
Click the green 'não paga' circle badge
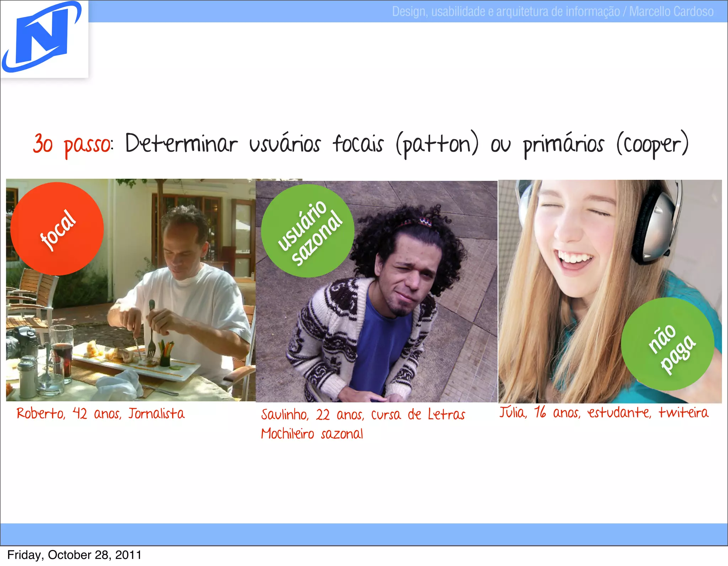coord(668,344)
